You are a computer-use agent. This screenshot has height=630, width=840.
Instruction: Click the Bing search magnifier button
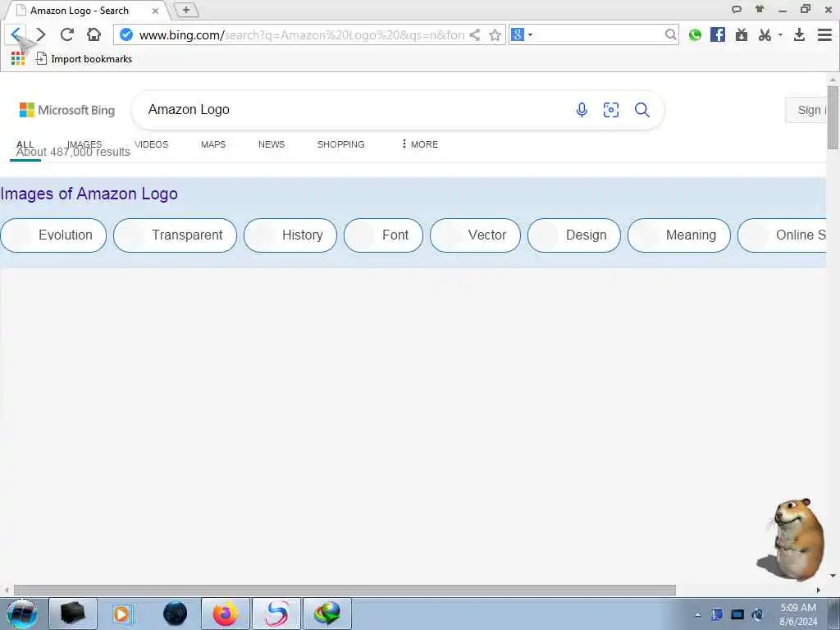[641, 110]
